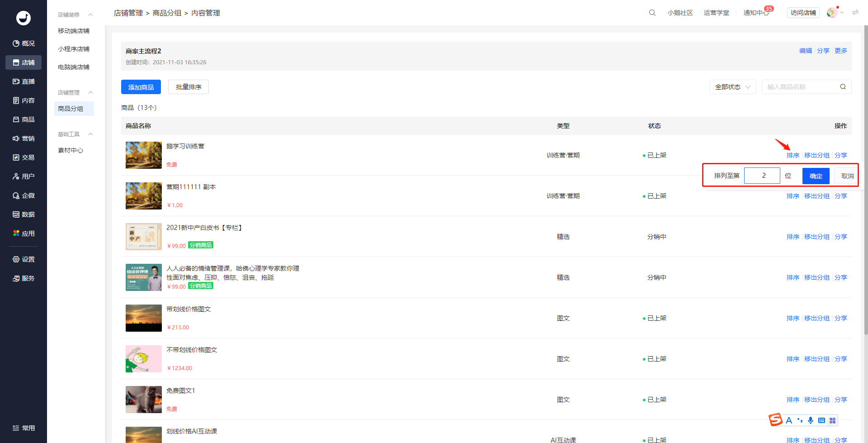The width and height of the screenshot is (868, 443).
Task: Click the search magnifier in top bar
Action: [x=652, y=13]
